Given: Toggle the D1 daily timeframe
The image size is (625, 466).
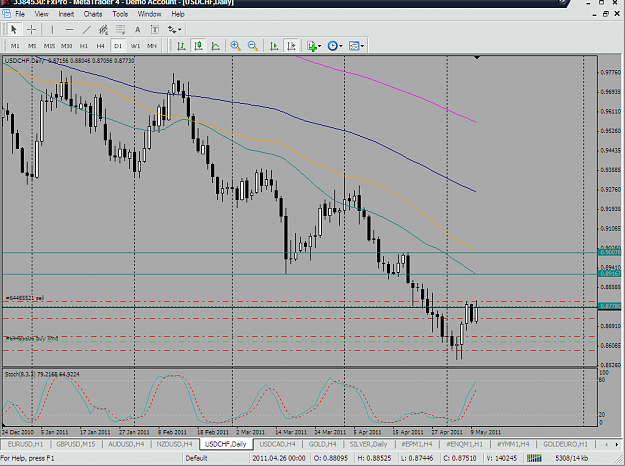Looking at the screenshot, I should [x=118, y=46].
